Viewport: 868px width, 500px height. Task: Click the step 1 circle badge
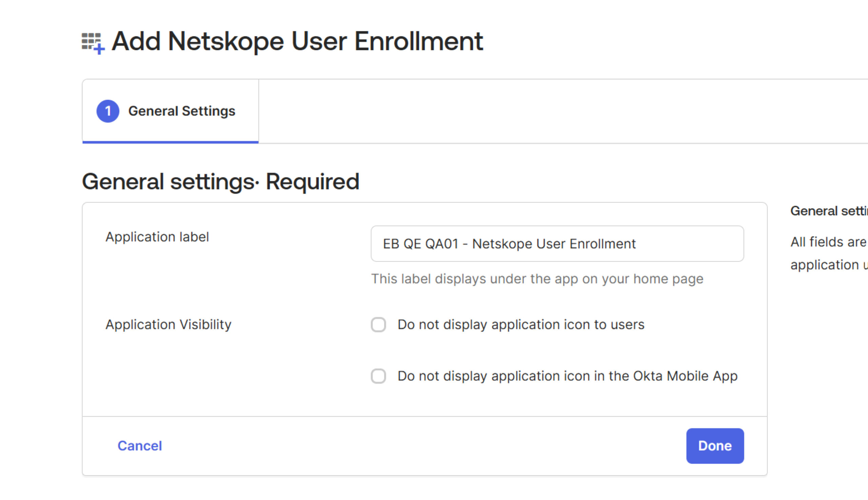click(x=108, y=111)
